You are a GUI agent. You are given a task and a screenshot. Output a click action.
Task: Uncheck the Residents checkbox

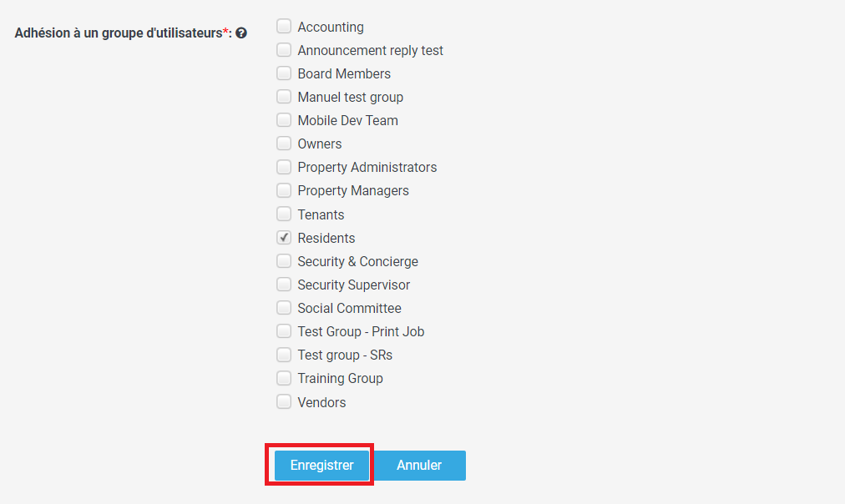(x=284, y=238)
